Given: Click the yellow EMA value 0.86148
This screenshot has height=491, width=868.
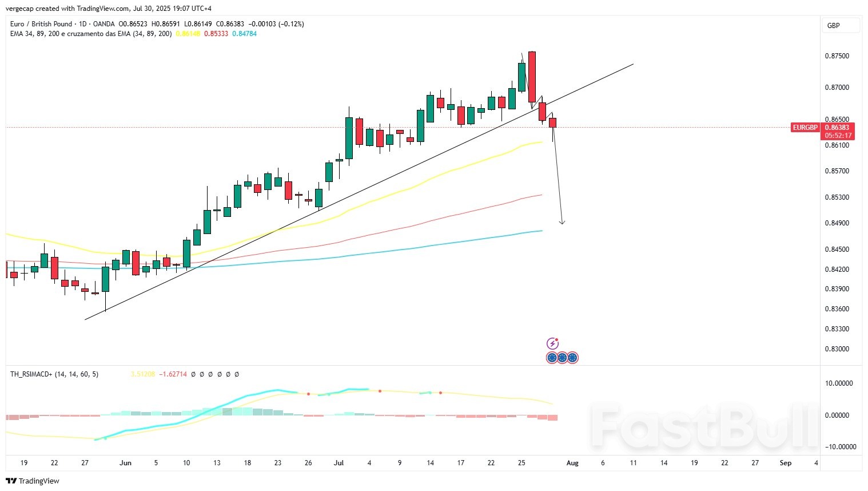Looking at the screenshot, I should click(x=188, y=34).
